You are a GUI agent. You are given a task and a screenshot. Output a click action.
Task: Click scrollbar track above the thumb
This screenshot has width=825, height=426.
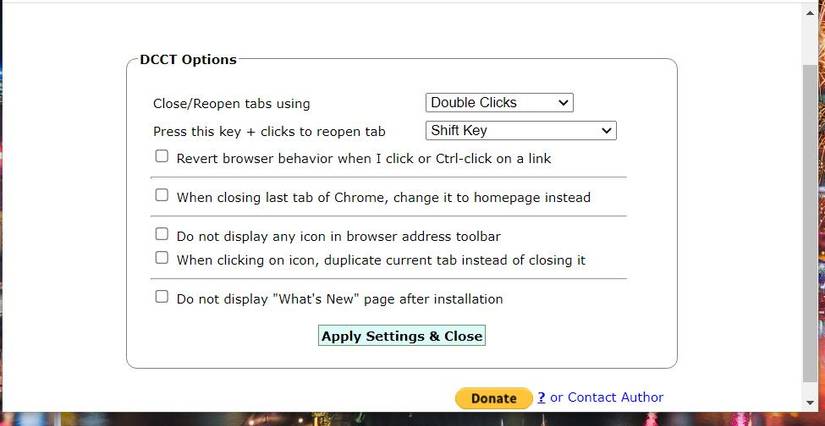point(811,42)
